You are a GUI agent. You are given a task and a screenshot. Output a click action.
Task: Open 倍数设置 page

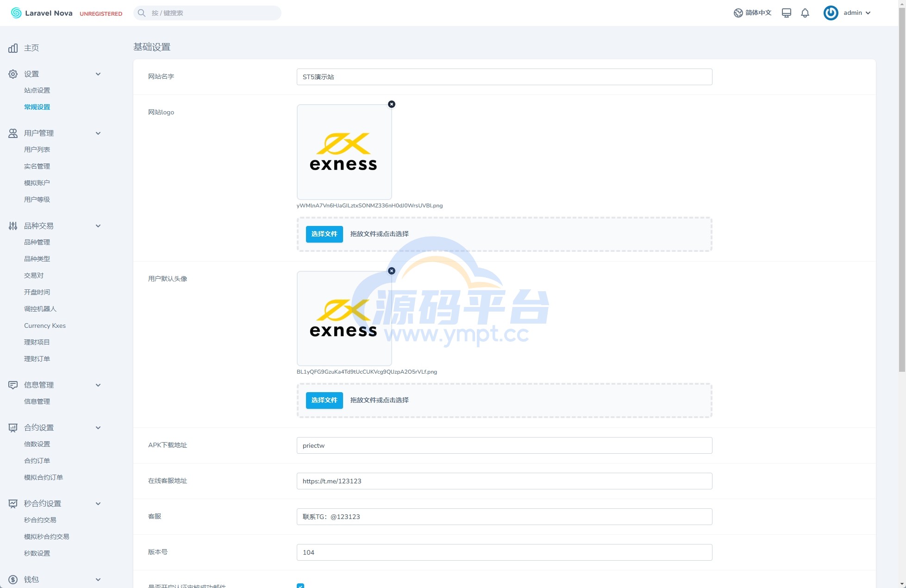37,444
